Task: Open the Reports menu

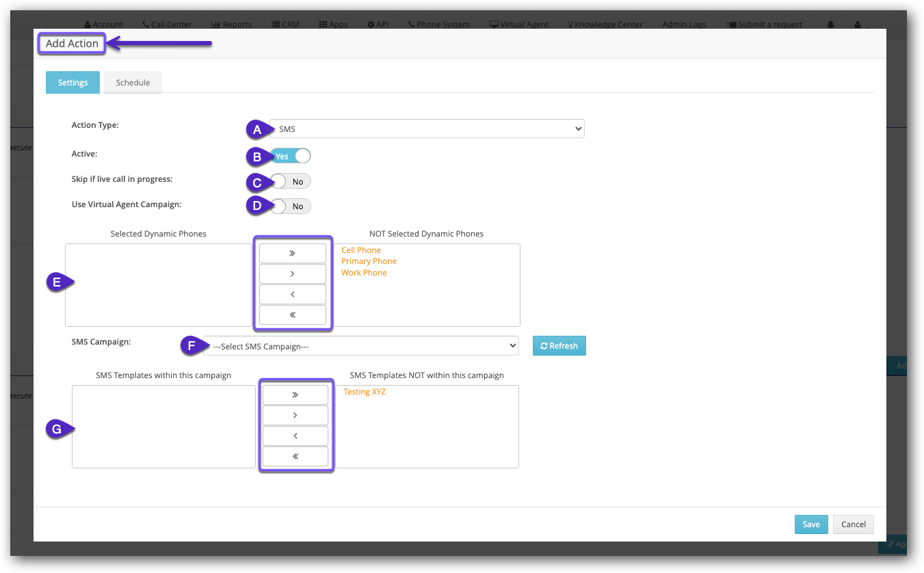Action: click(232, 25)
